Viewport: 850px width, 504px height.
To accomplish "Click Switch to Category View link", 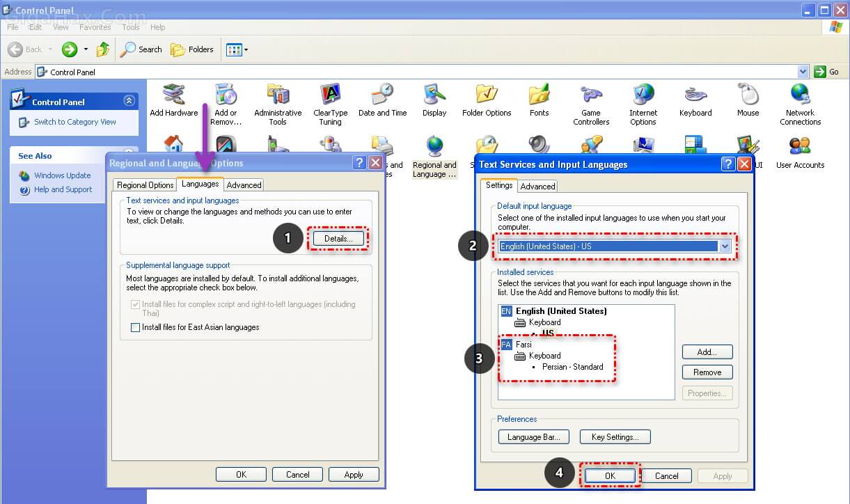I will coord(75,122).
